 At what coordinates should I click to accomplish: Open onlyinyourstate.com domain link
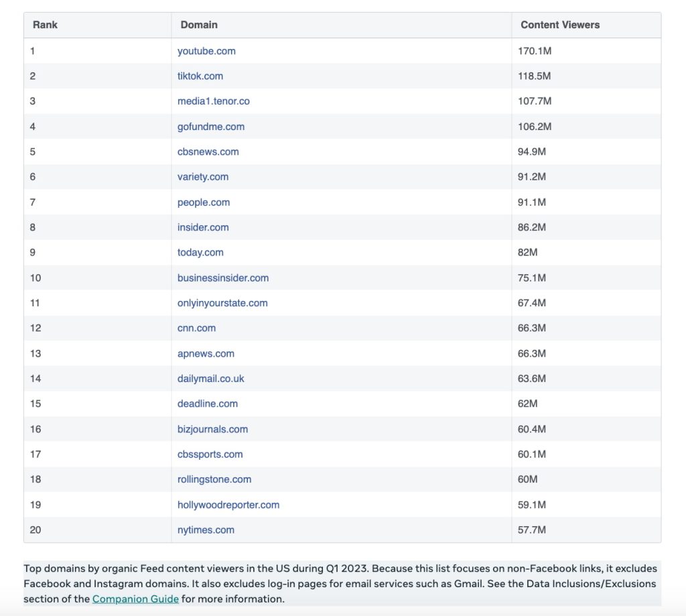[222, 303]
